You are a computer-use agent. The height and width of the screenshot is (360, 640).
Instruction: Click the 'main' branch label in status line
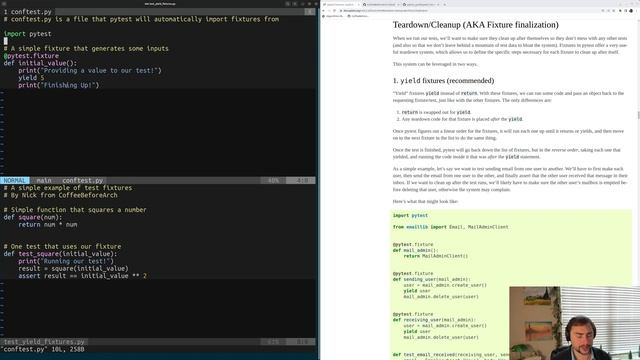[44, 180]
